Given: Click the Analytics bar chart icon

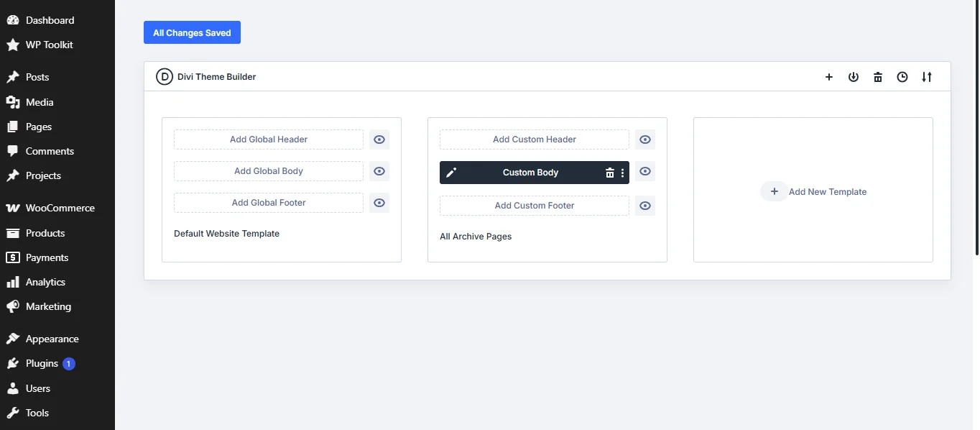Looking at the screenshot, I should click(13, 282).
